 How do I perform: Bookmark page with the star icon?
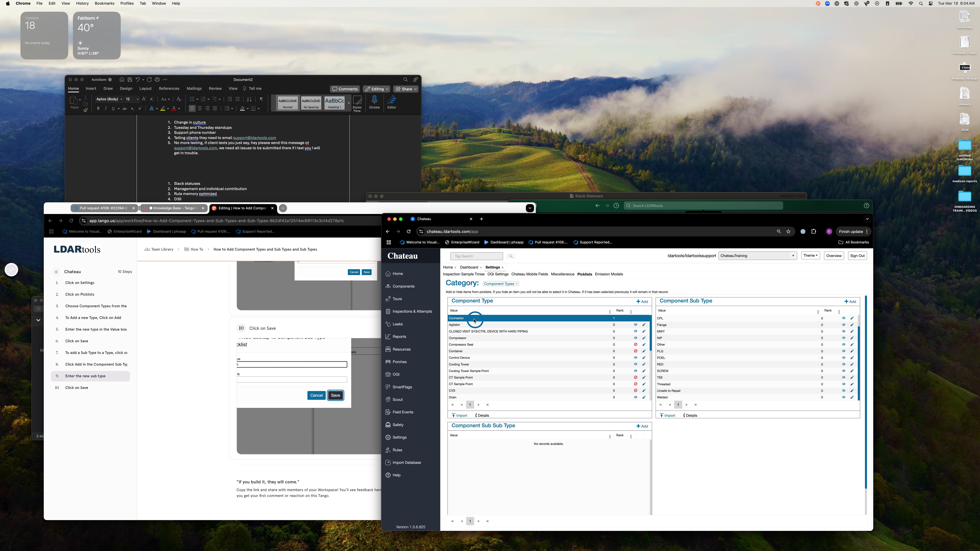tap(788, 232)
